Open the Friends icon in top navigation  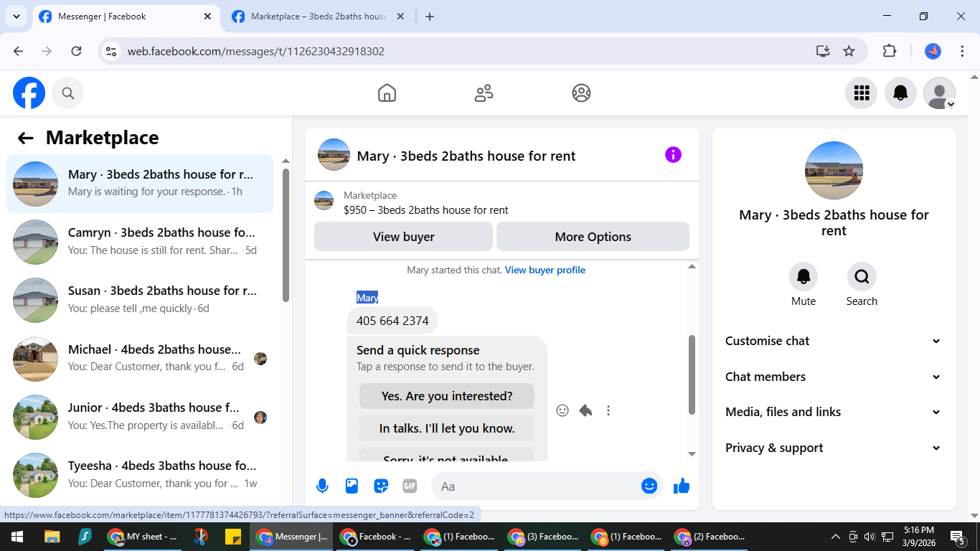pos(484,93)
